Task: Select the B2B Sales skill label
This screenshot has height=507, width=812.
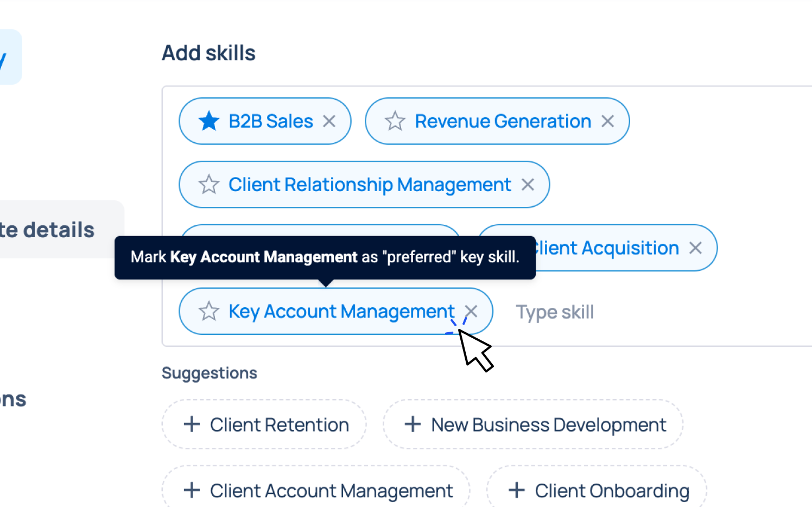Action: point(271,121)
